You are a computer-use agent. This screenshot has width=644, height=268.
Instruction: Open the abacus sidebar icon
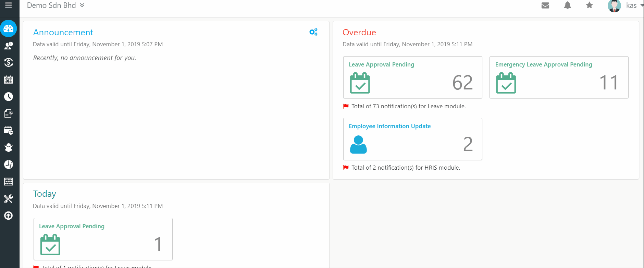coord(9,182)
